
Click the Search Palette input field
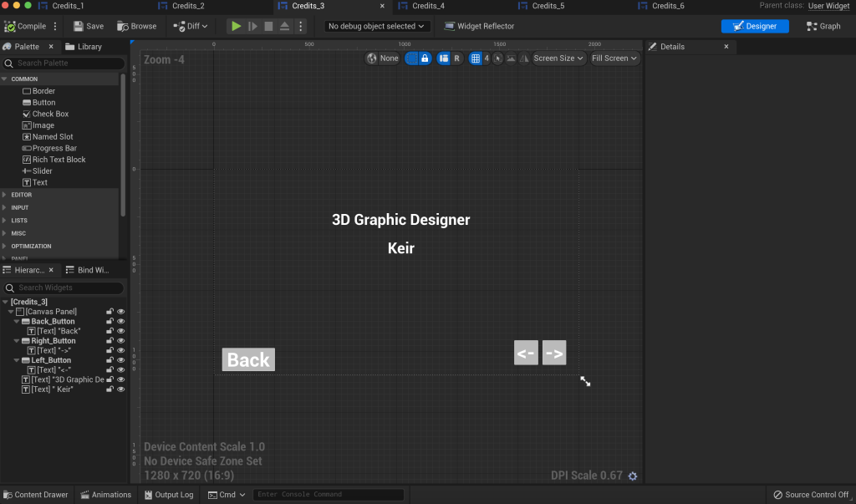pyautogui.click(x=65, y=64)
